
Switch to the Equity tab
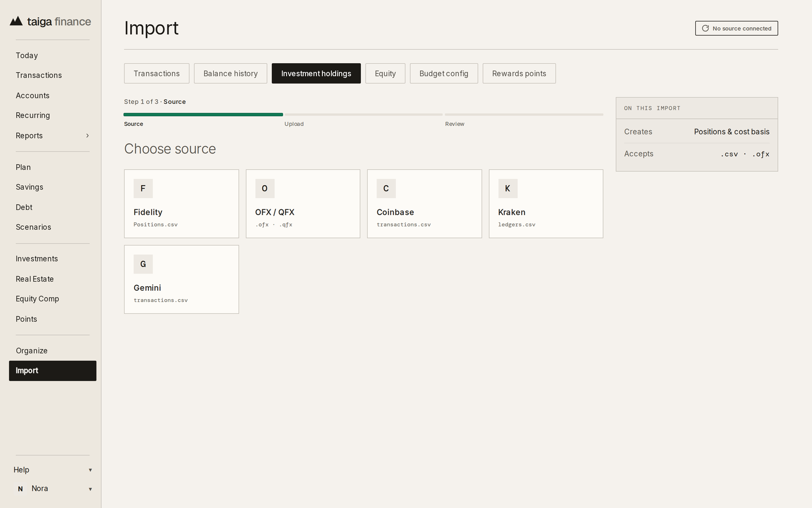385,73
